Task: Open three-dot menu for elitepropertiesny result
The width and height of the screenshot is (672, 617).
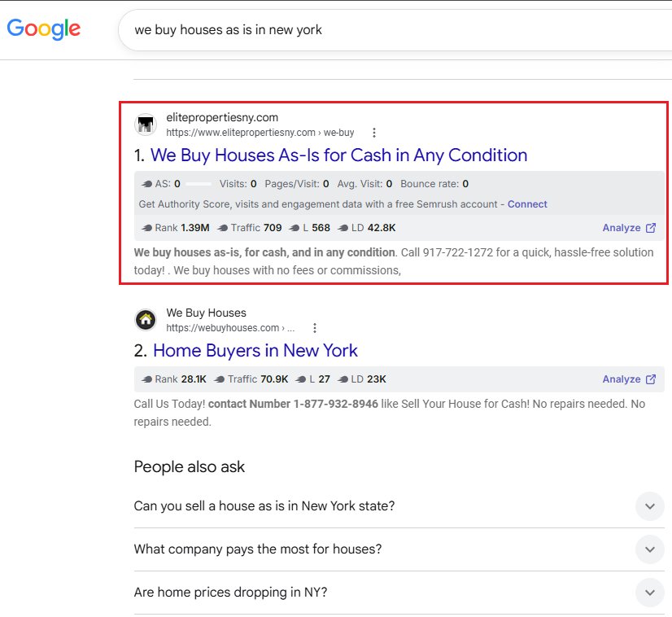Action: click(x=374, y=133)
